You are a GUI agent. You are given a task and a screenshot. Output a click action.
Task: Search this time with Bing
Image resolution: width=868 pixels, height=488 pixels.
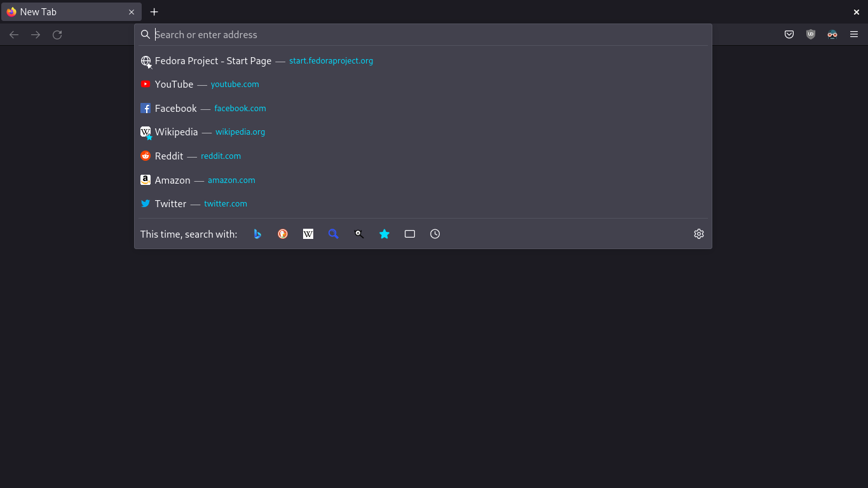257,234
